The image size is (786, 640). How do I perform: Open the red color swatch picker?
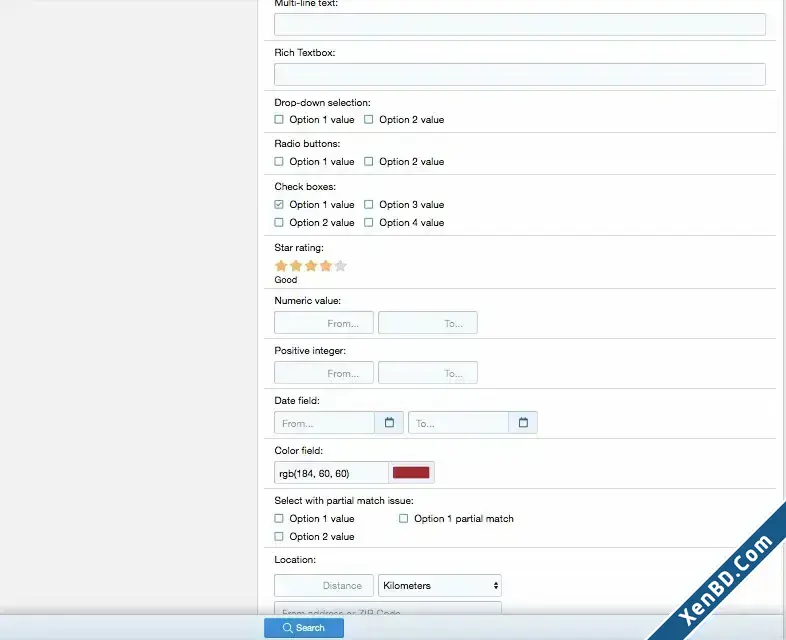(411, 473)
